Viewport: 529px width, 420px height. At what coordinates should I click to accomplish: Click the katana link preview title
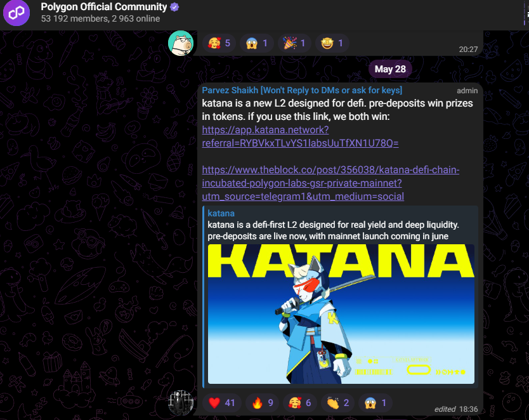[221, 213]
